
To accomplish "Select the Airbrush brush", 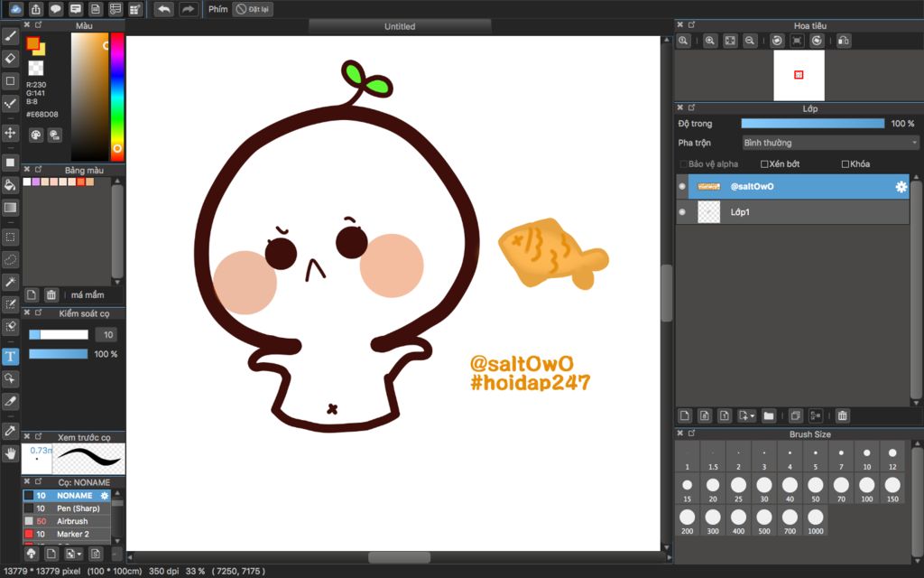I will [67, 521].
